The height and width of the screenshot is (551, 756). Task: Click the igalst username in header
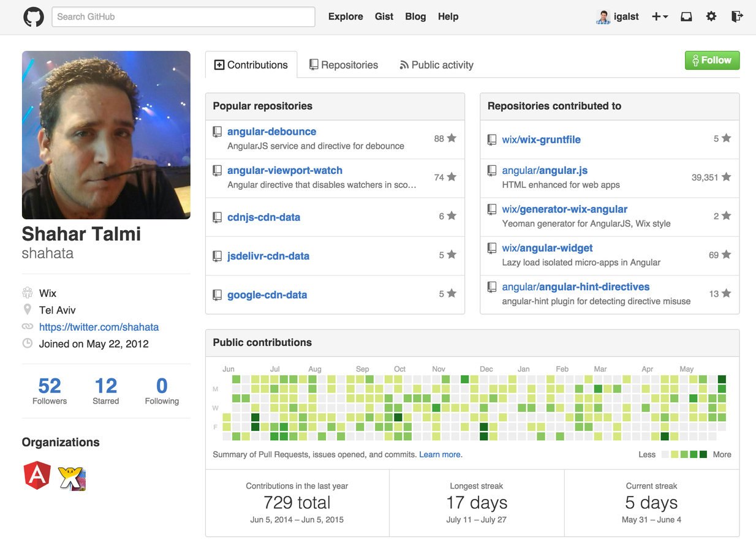[626, 17]
